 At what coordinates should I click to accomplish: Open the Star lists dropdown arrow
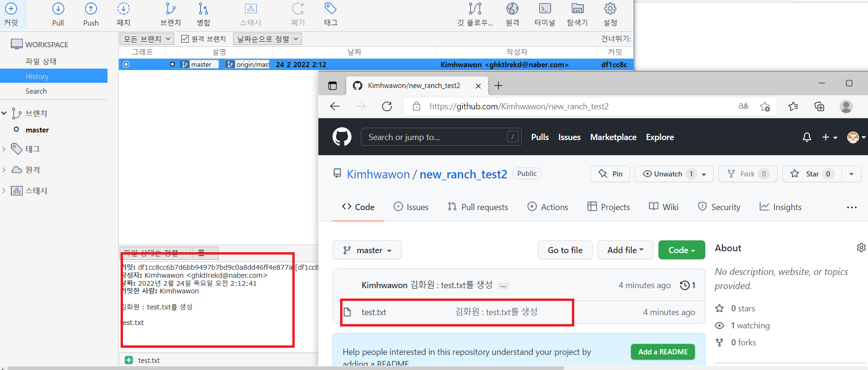click(x=851, y=174)
